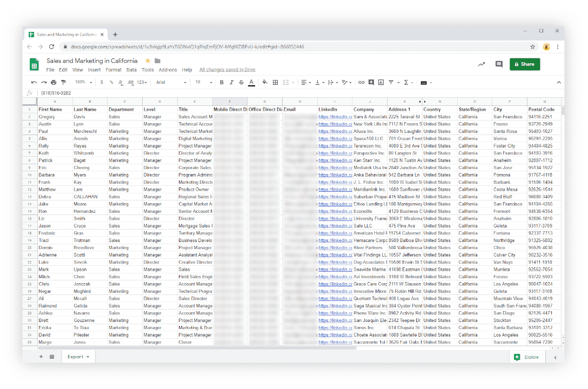Open the Arial font dropdown

171,83
